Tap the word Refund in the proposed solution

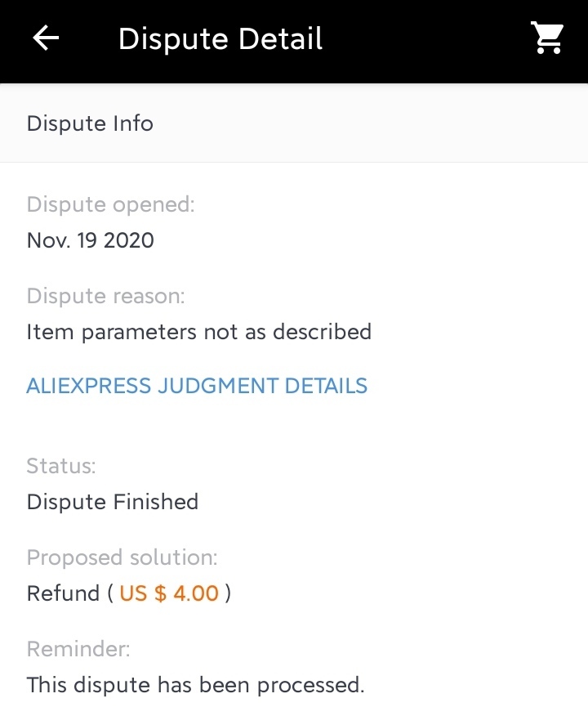pos(63,593)
